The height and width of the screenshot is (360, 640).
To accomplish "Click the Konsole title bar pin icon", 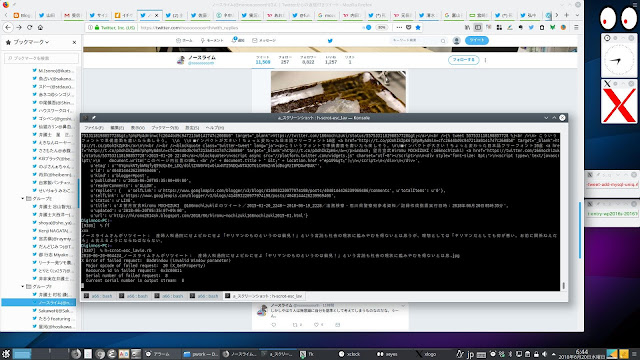I will [x=93, y=118].
